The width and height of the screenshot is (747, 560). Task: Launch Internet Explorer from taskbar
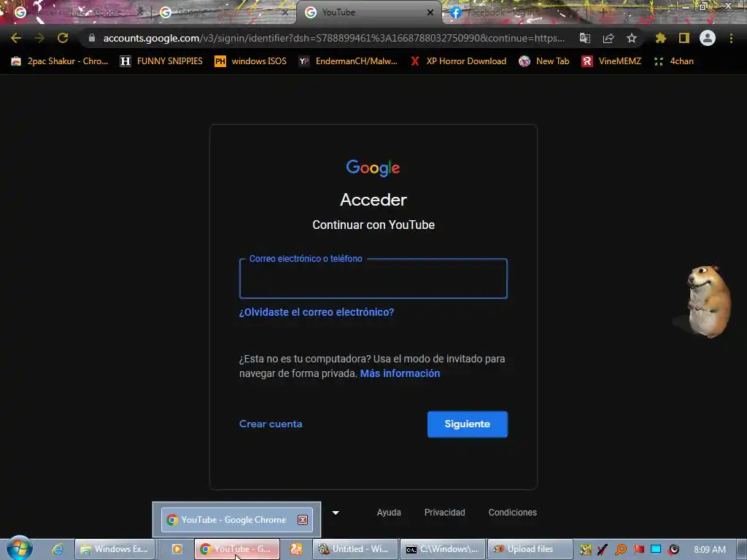(x=58, y=549)
